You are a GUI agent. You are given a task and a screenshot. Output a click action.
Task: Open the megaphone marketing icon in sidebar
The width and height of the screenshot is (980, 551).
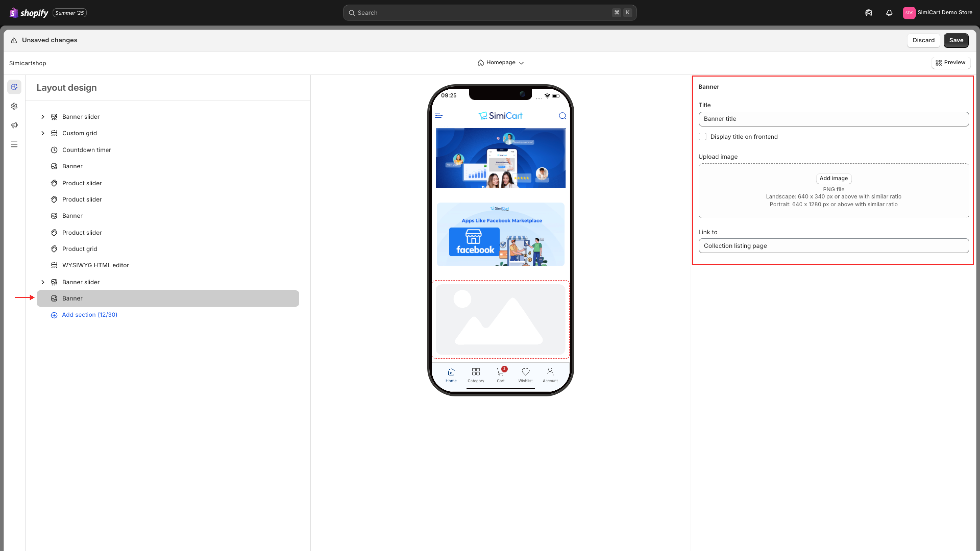coord(15,125)
